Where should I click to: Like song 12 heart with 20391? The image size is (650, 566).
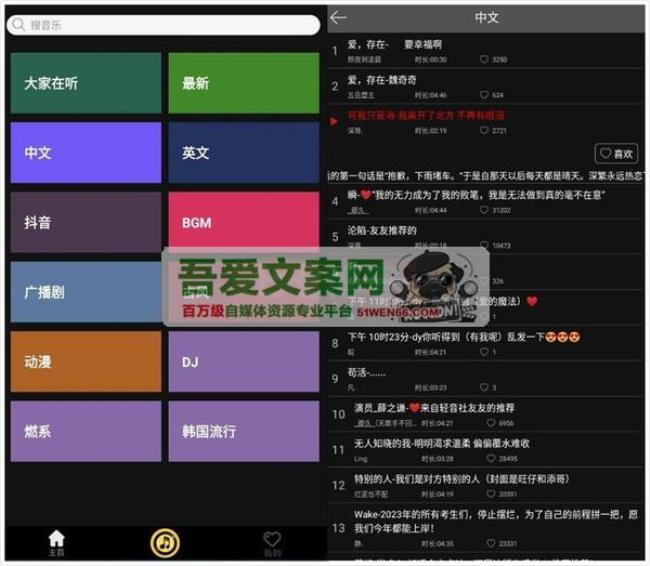click(491, 494)
